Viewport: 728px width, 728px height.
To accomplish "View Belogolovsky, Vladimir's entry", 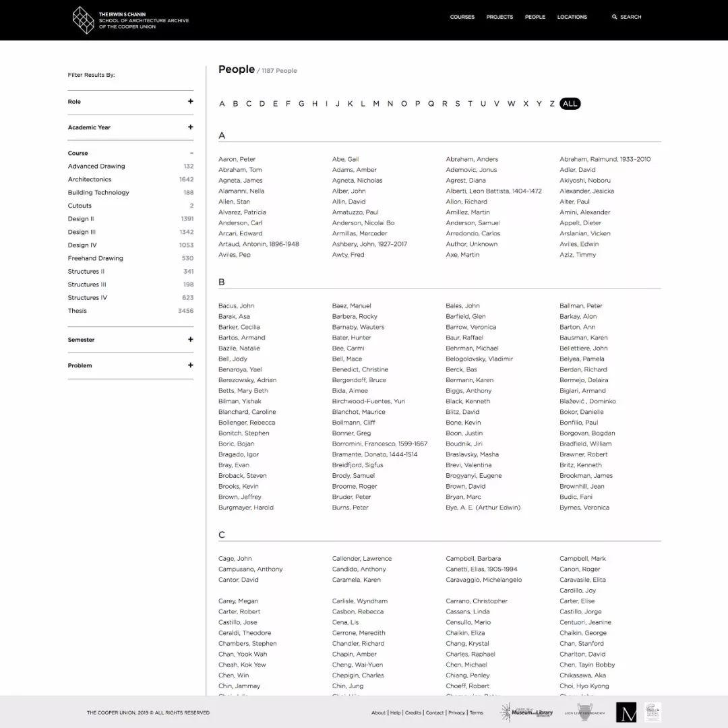I will pyautogui.click(x=479, y=359).
